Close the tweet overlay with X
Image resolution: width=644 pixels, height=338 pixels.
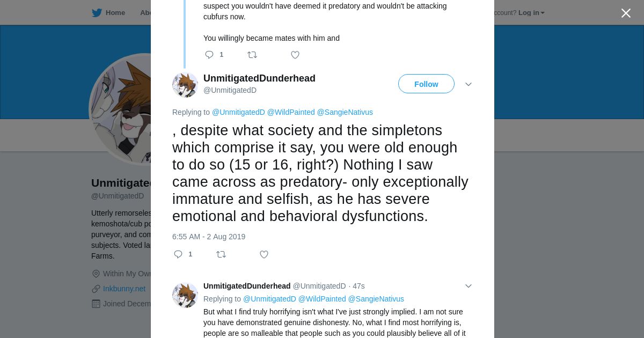[x=626, y=13]
